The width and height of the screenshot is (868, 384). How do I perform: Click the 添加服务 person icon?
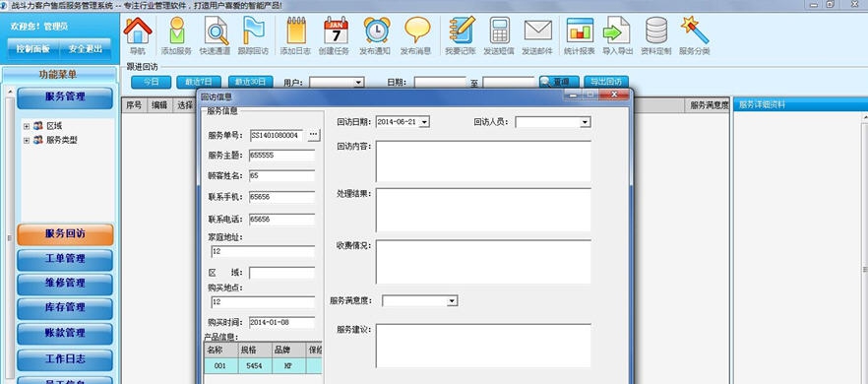[176, 30]
